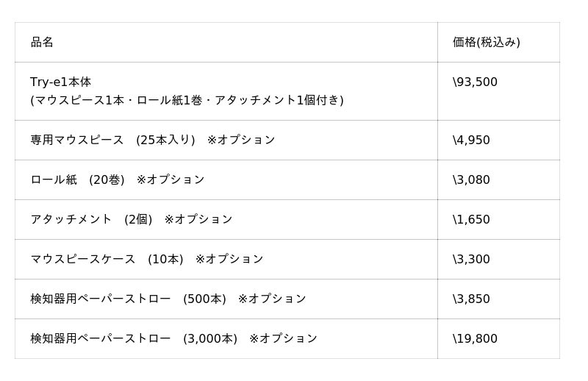
Task: Click the \3,300 price cell
Action: click(471, 259)
